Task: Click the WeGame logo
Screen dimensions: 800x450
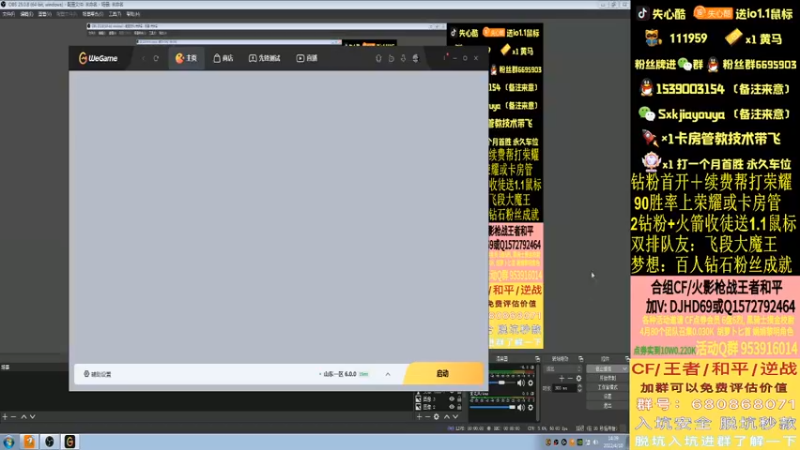Action: (x=98, y=58)
